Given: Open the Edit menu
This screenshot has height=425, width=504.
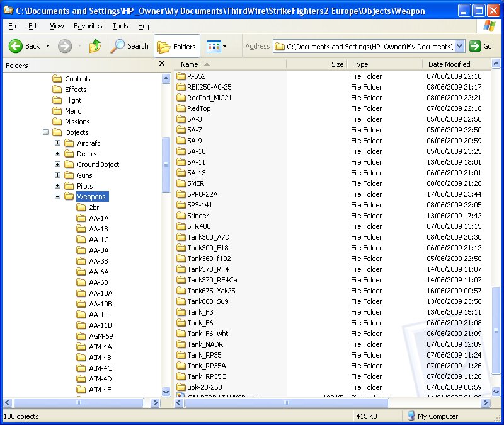Looking at the screenshot, I should [x=34, y=26].
